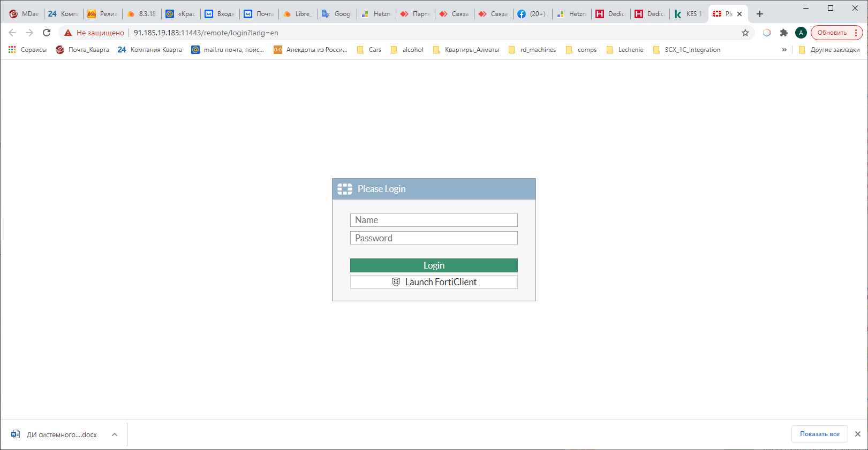Open the rd_machines bookmark folder
The width and height of the screenshot is (868, 450).
532,50
